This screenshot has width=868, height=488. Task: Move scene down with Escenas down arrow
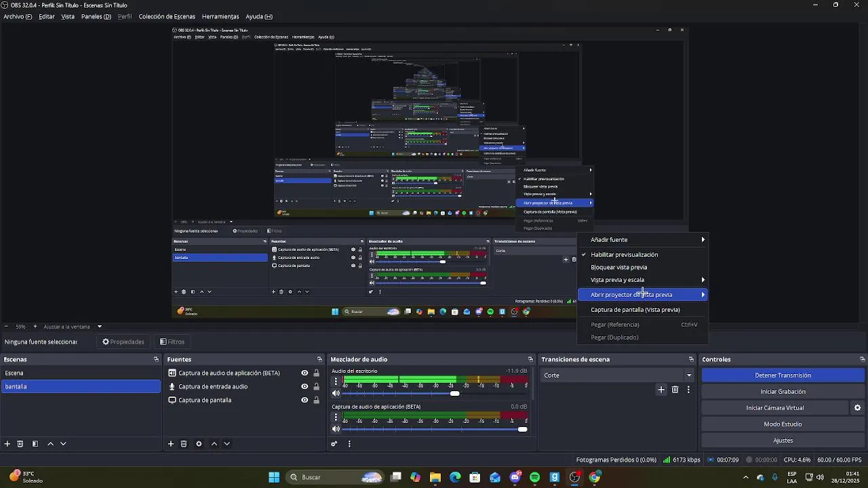63,444
